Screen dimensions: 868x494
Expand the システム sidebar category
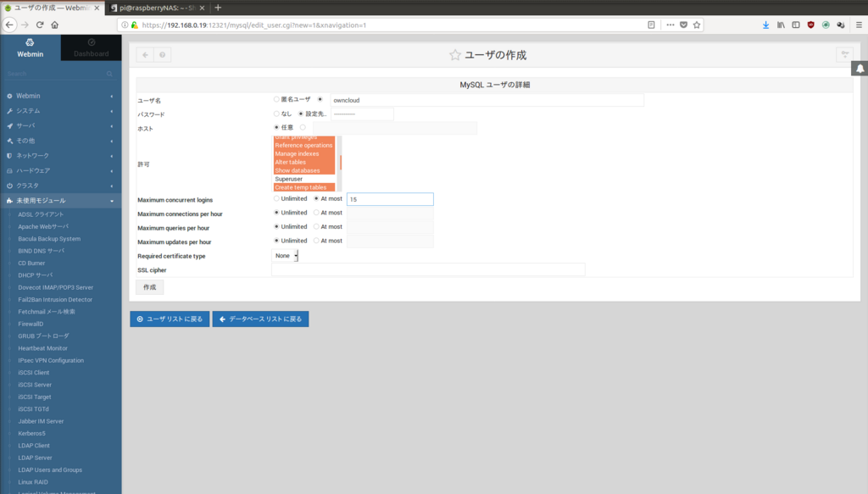coord(61,111)
